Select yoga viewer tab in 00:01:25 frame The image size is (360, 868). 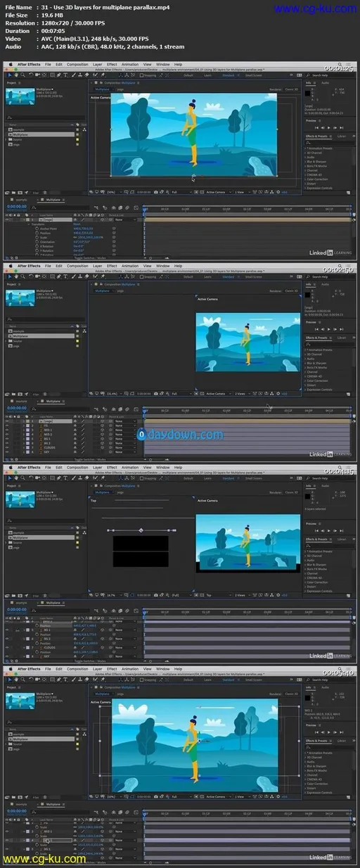120,90
